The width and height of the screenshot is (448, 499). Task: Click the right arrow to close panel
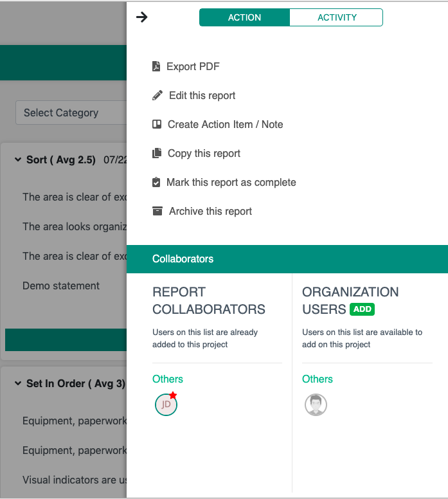click(x=142, y=17)
